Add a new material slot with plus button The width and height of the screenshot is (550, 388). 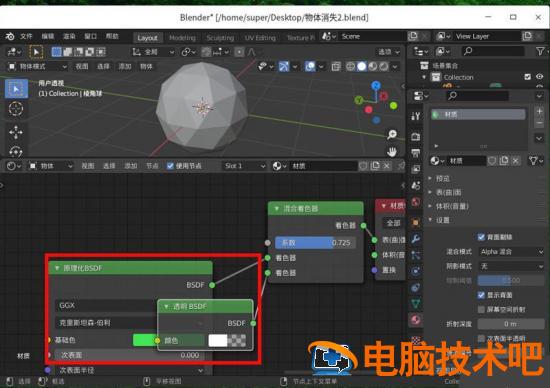pyautogui.click(x=539, y=112)
